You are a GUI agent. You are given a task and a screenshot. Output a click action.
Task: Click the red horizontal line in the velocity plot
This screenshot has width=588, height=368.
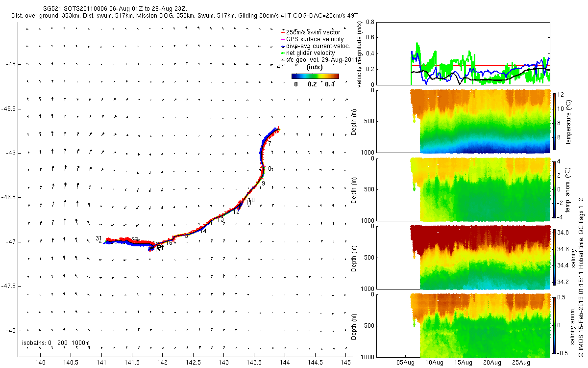[480, 65]
